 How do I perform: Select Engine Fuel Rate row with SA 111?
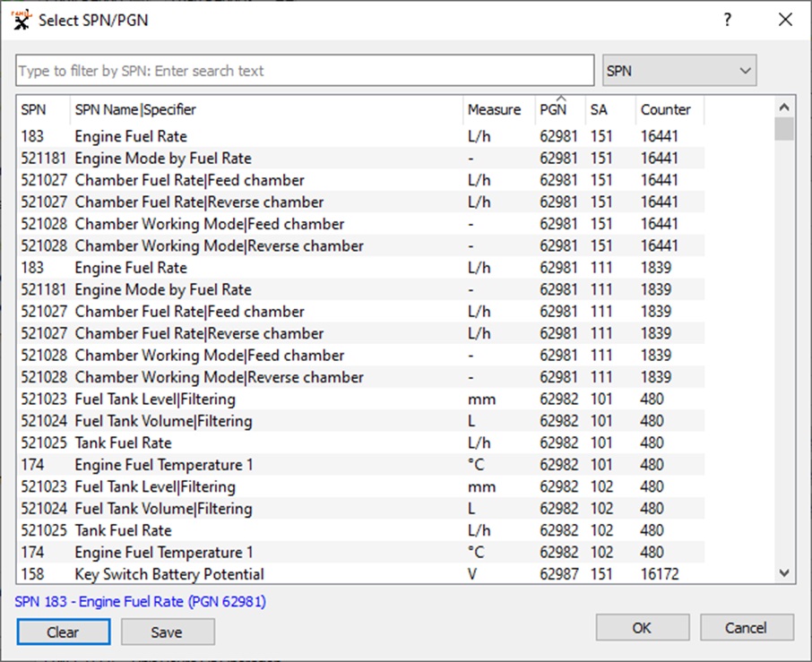(x=361, y=268)
